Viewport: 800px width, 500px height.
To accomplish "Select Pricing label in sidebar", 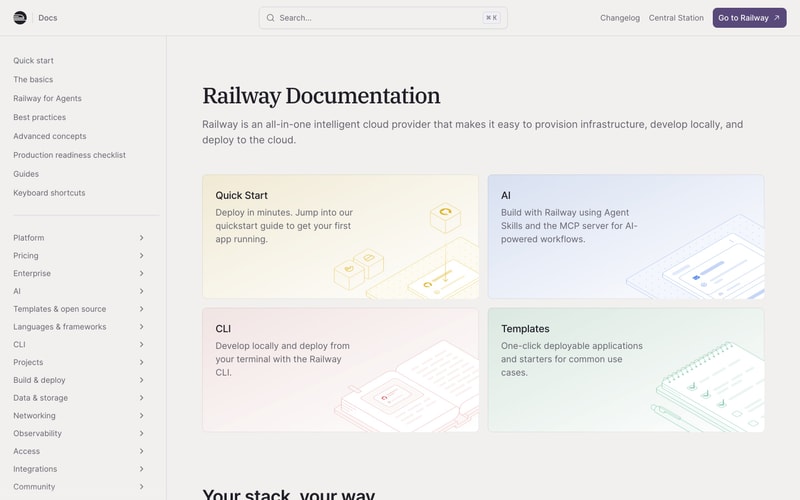I will point(26,256).
